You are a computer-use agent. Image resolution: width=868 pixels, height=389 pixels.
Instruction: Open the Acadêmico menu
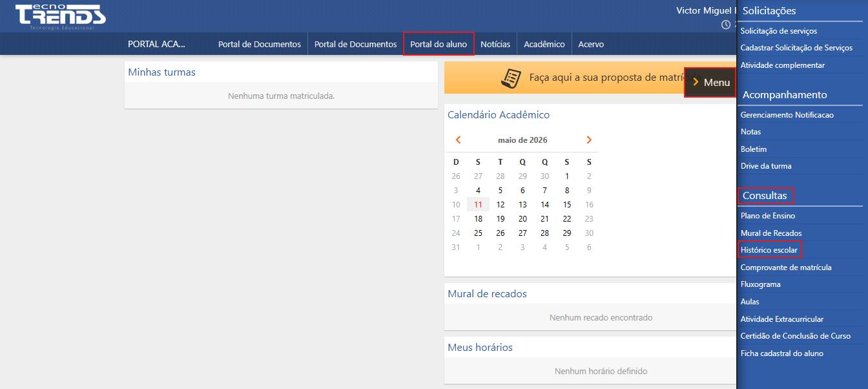(544, 44)
